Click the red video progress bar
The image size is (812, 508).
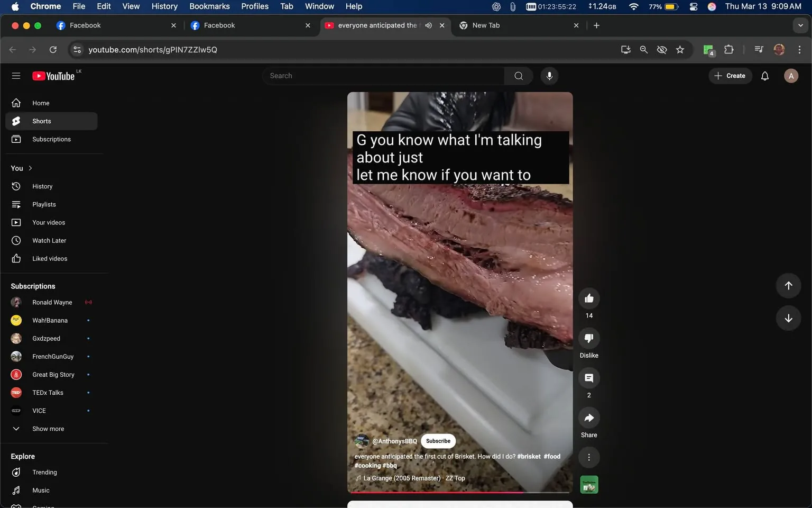pos(459,492)
